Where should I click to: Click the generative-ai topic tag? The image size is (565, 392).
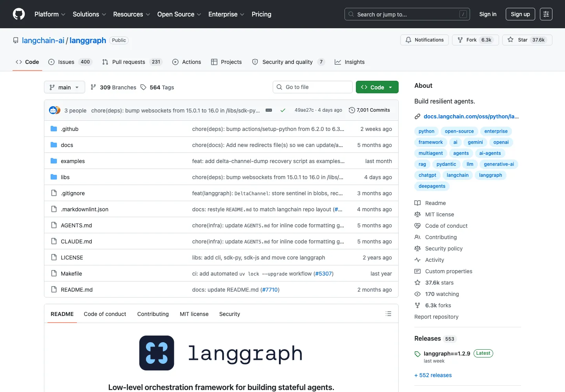click(x=499, y=164)
